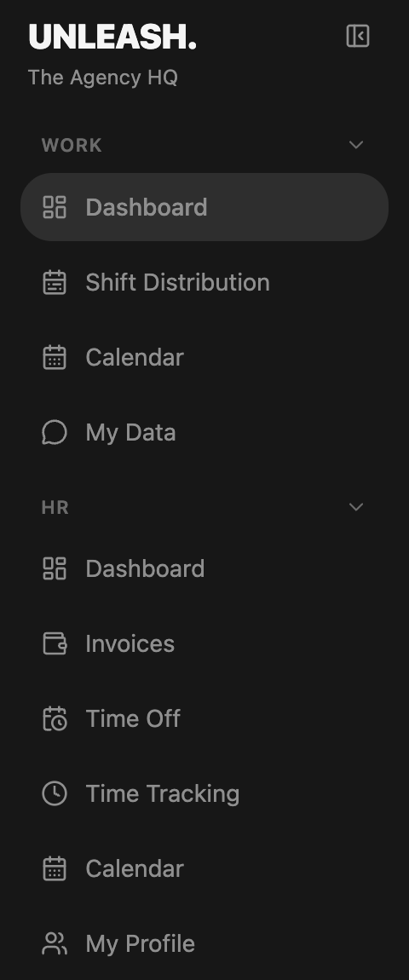Click the WORK Dashboard grid icon
Image resolution: width=409 pixels, height=980 pixels.
[55, 207]
